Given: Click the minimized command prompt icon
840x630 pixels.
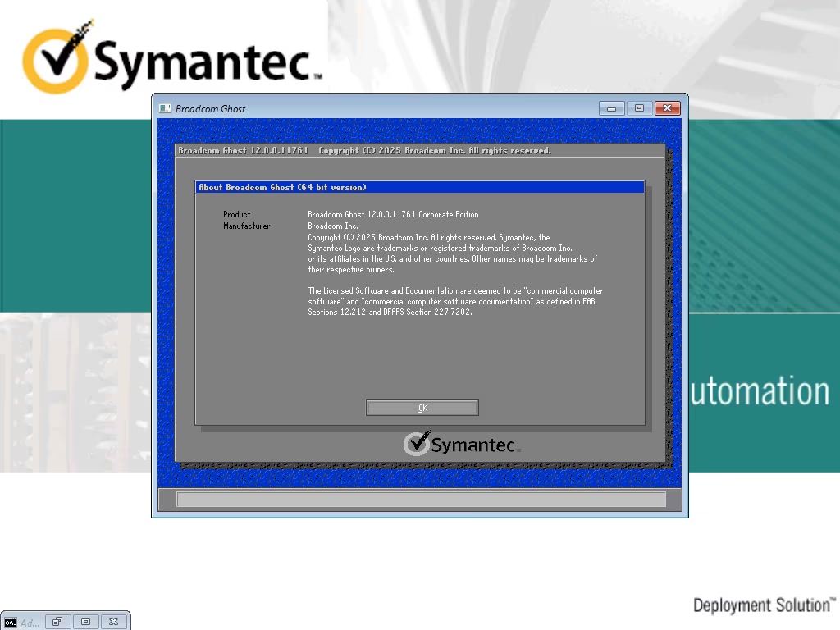Looking at the screenshot, I should pyautogui.click(x=10, y=622).
